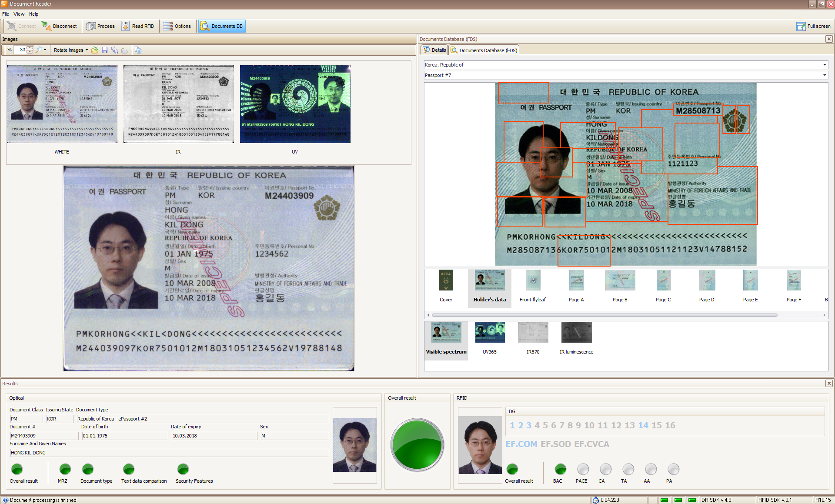Click the Read RFID icon

point(125,26)
